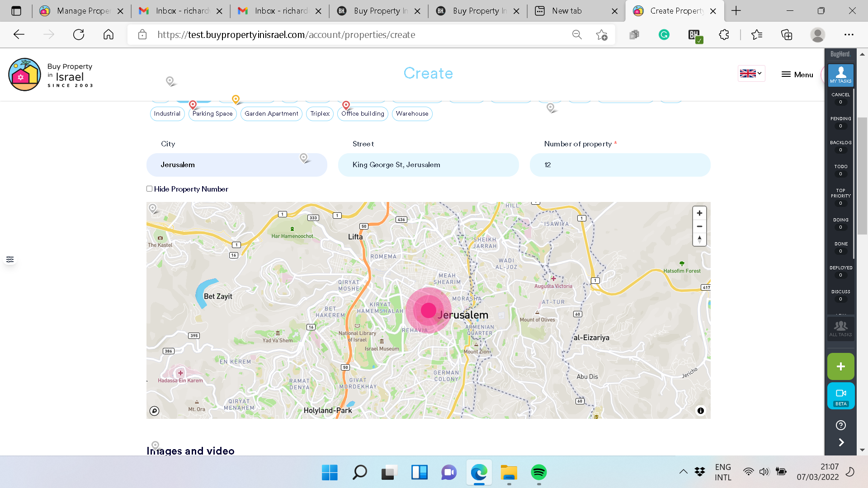Screen dimensions: 868x488
Task: Open BugHerd My Tasks panel
Action: (x=840, y=75)
